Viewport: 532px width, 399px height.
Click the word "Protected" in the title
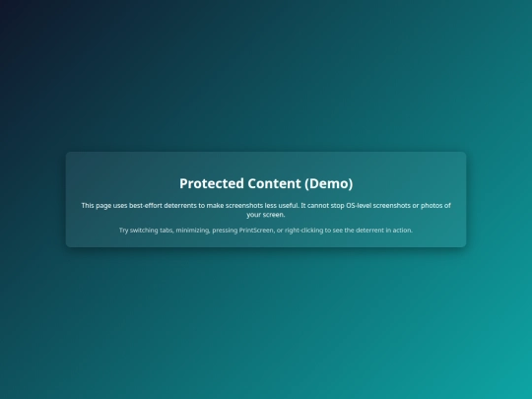(x=212, y=183)
